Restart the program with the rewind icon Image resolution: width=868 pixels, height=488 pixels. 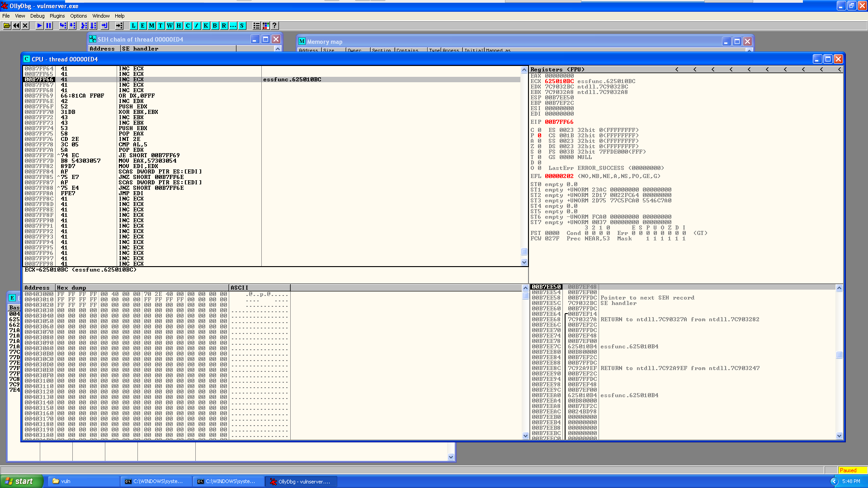point(16,26)
